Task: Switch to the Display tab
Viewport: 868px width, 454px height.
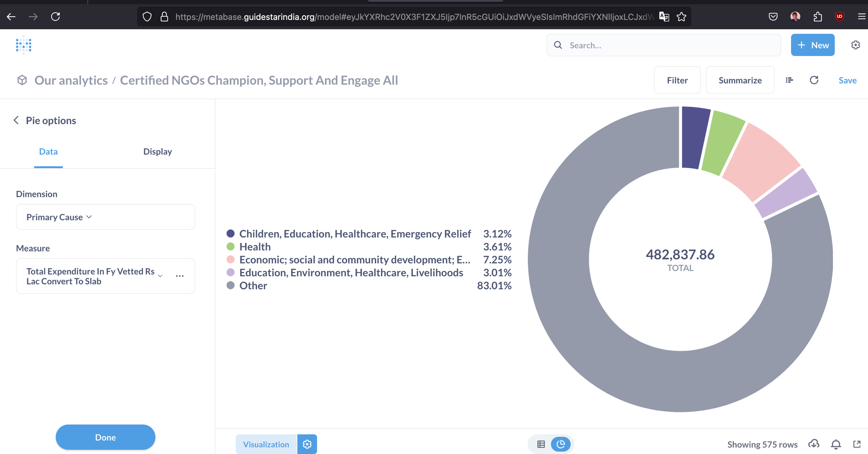Action: (x=158, y=151)
